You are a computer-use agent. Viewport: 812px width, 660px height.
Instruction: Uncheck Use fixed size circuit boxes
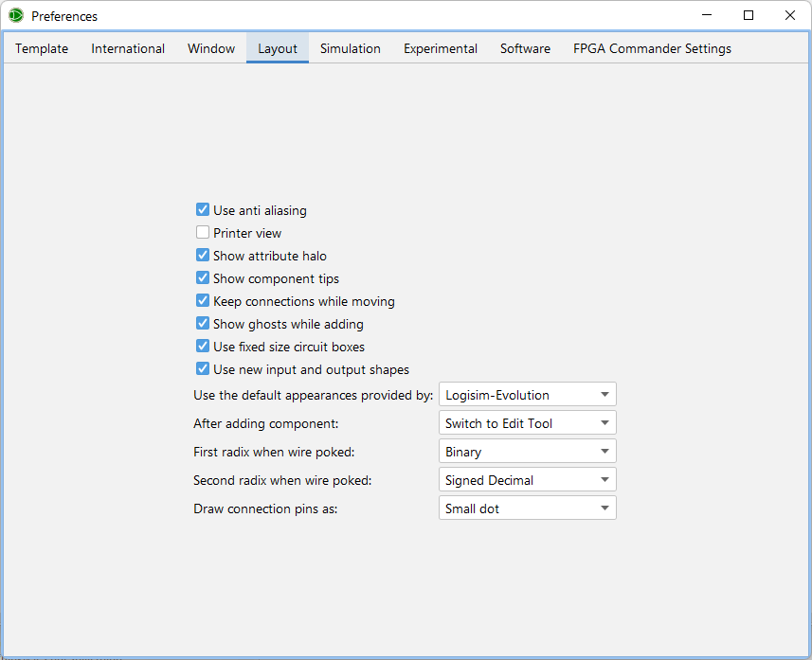tap(203, 346)
